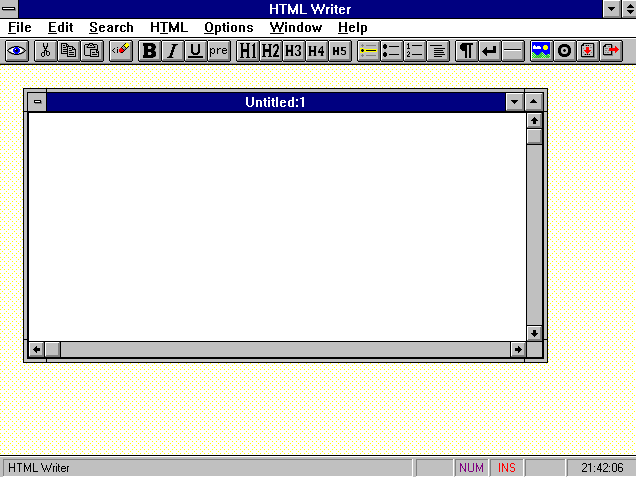This screenshot has height=477, width=636.
Task: Open the Window menu
Action: 296,28
